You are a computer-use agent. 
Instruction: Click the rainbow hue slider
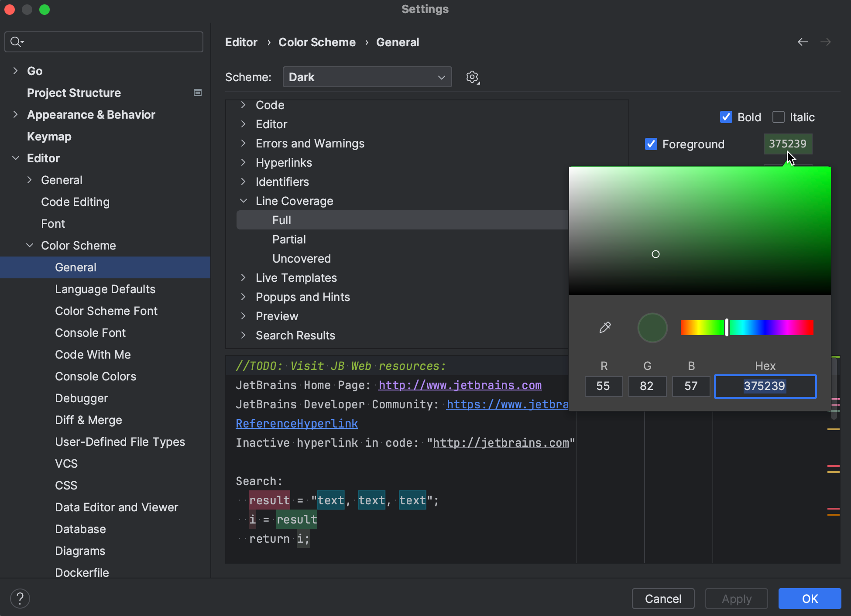[747, 327]
